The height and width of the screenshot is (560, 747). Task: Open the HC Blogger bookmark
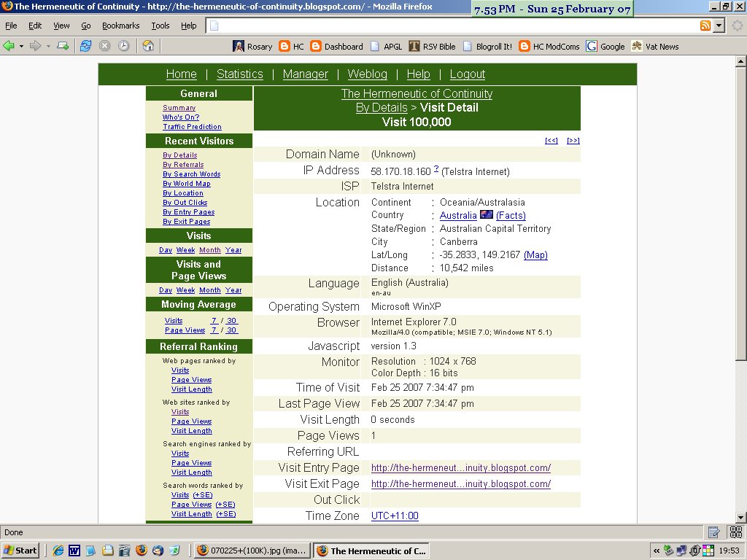pyautogui.click(x=292, y=46)
